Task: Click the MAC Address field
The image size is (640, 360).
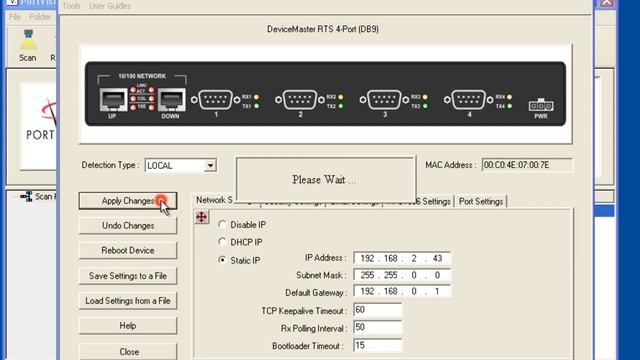Action: (527, 165)
